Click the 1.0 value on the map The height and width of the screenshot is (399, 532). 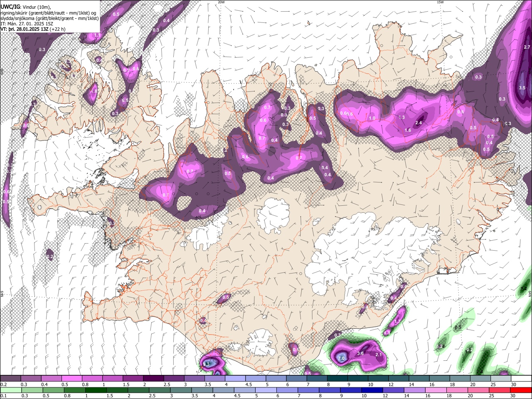tap(372, 118)
